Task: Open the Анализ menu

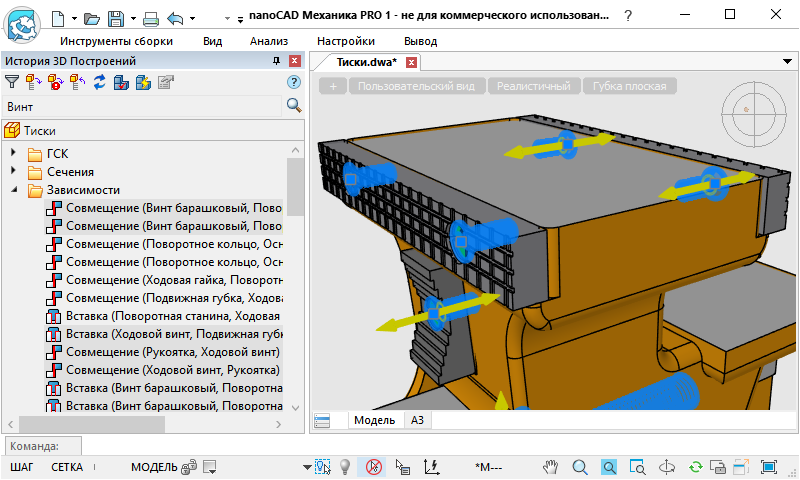Action: 269,41
